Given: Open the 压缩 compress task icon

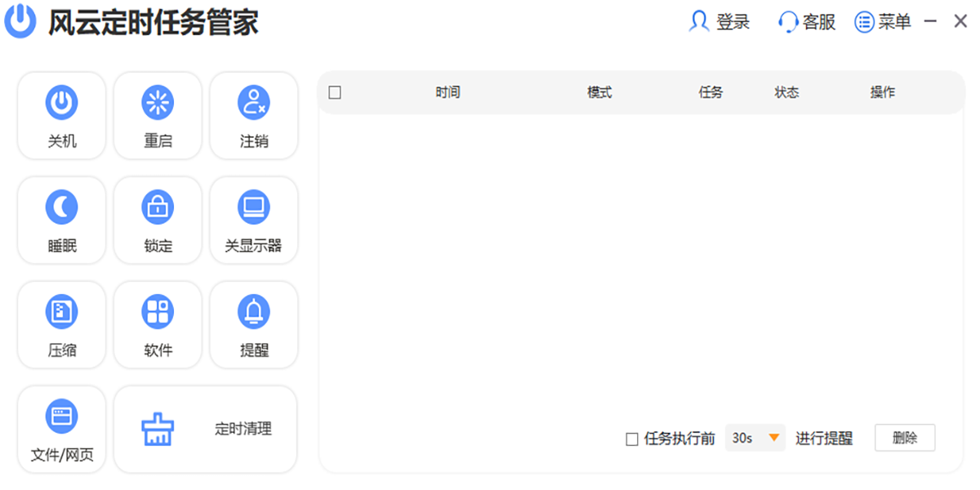Looking at the screenshot, I should tap(62, 311).
